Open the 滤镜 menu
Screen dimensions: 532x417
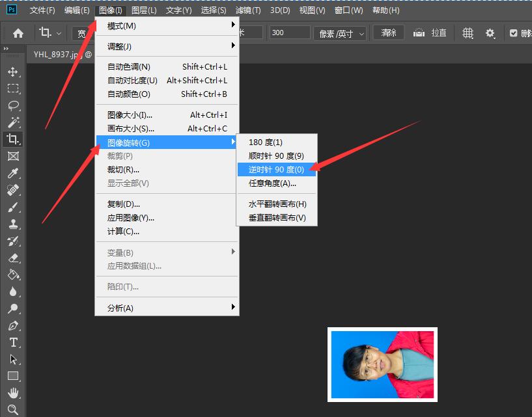(x=247, y=10)
